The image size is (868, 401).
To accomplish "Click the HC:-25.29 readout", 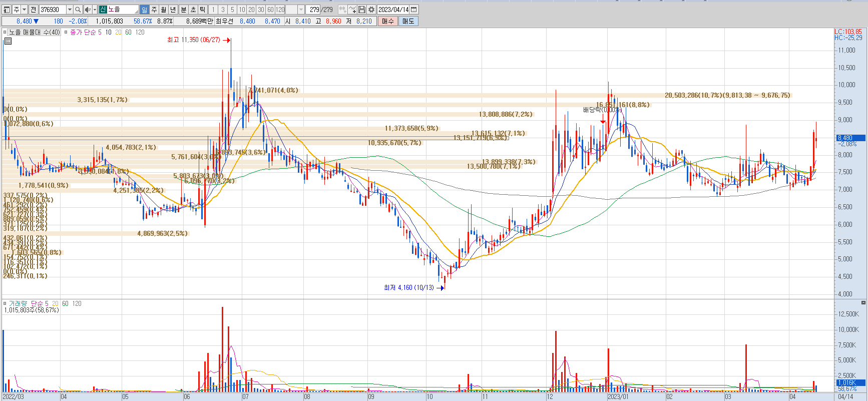I will (x=848, y=38).
